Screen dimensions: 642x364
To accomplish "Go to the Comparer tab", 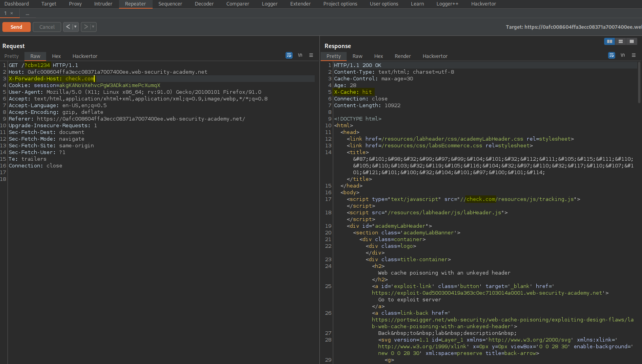I will (238, 4).
